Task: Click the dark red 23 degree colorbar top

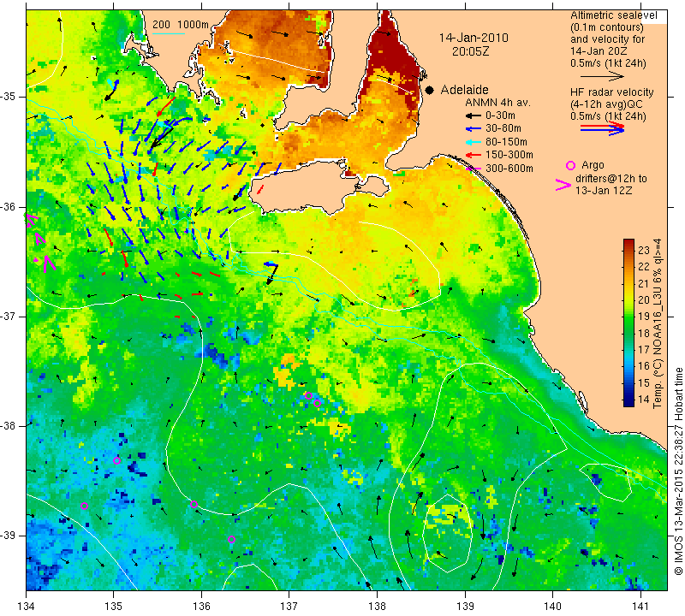Action: [628, 243]
